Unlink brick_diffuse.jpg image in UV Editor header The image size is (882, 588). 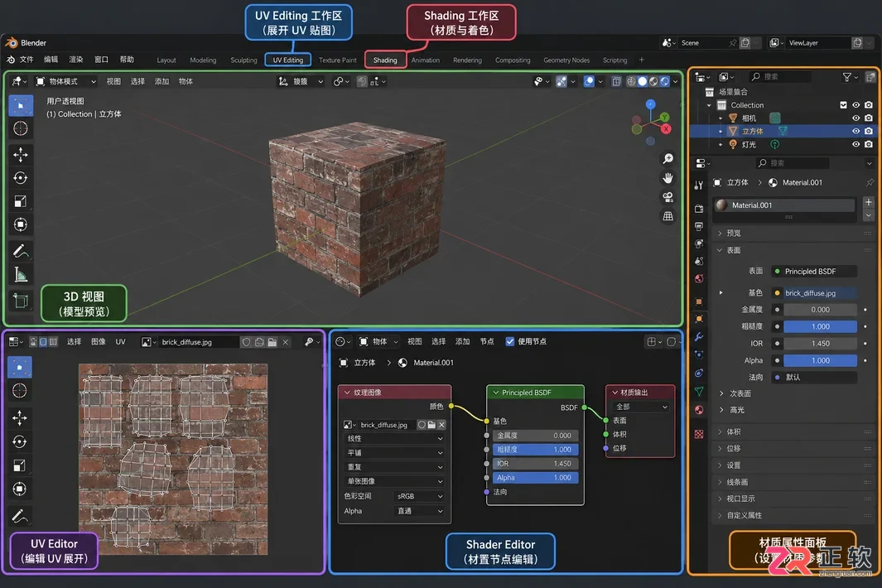pyautogui.click(x=286, y=342)
